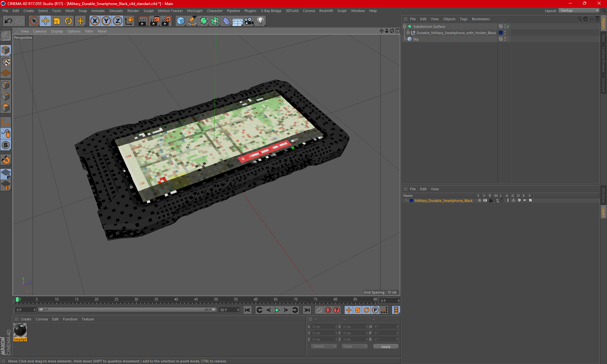This screenshot has height=364, width=607.
Task: Play the animation forward
Action: click(x=277, y=310)
